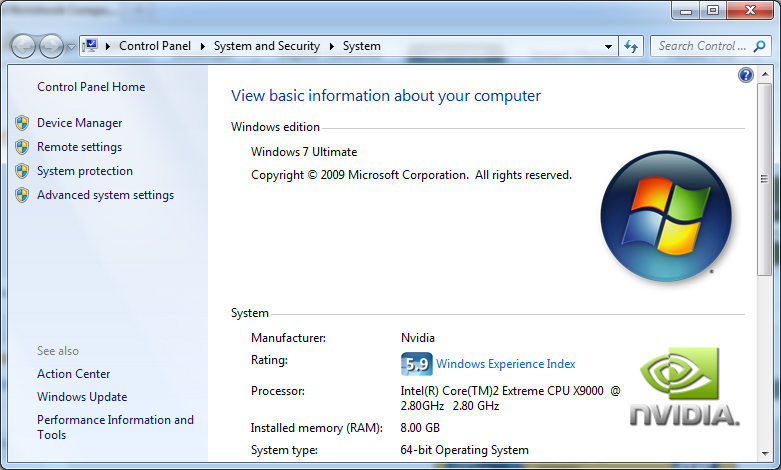Click the "64-bit Operating System" value
This screenshot has height=470, width=781.
[464, 450]
